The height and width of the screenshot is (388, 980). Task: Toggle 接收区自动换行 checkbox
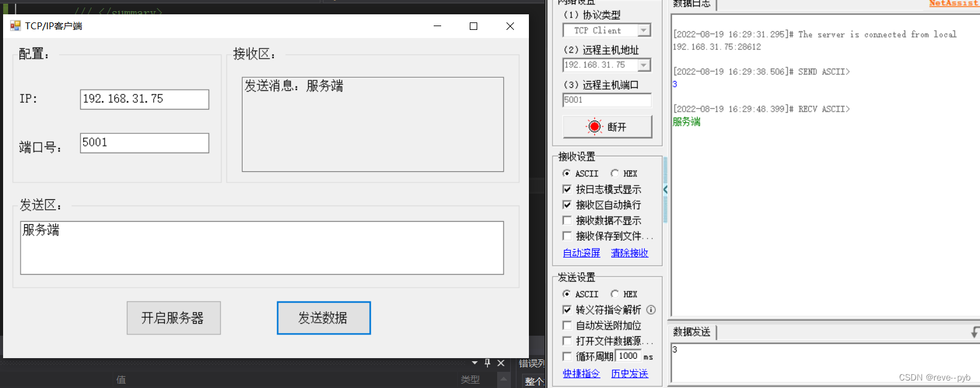point(567,204)
